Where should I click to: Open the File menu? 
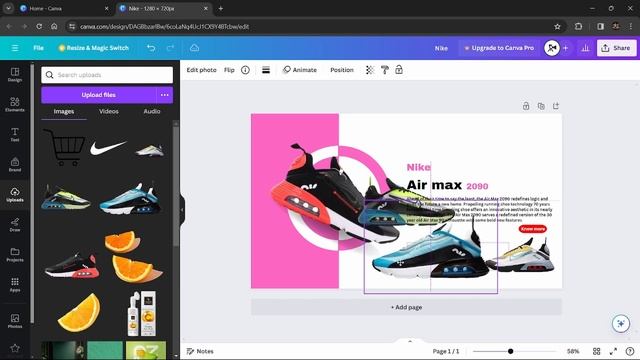(x=38, y=48)
